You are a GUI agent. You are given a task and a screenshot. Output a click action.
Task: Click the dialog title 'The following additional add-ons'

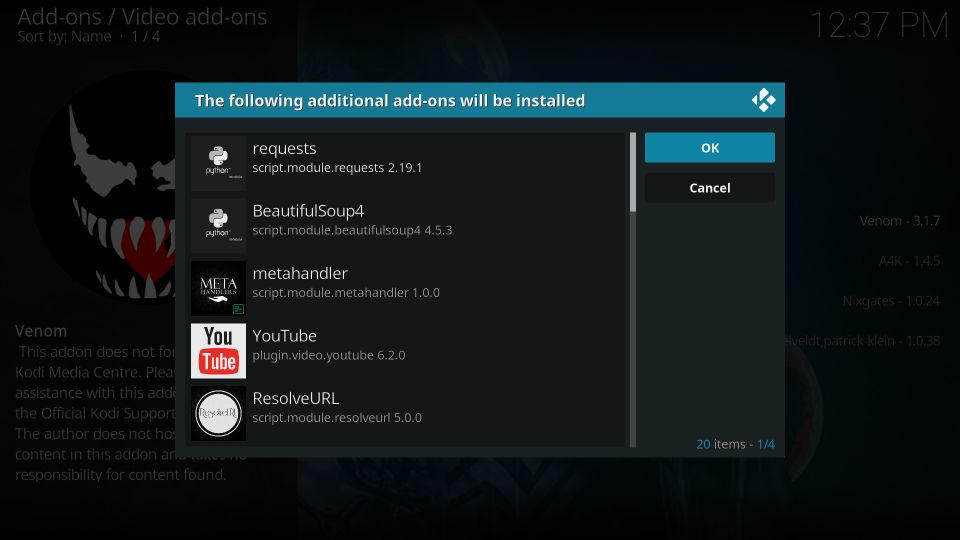pyautogui.click(x=389, y=100)
